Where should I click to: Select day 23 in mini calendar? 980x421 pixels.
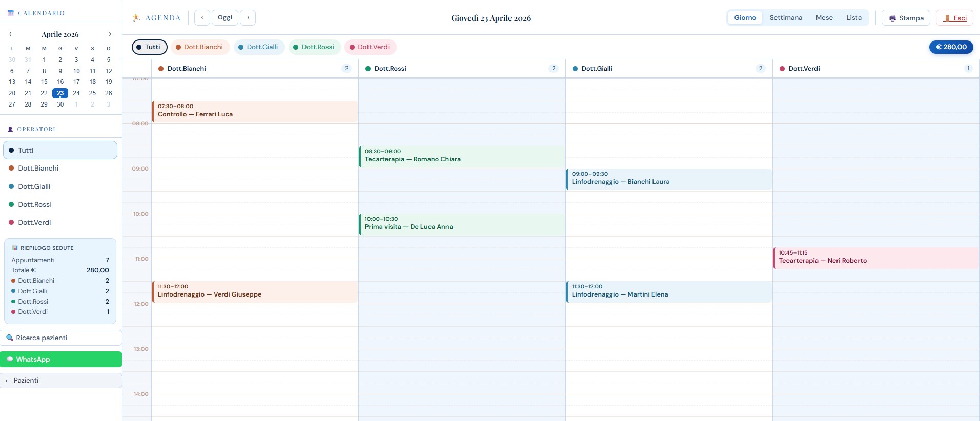[60, 93]
